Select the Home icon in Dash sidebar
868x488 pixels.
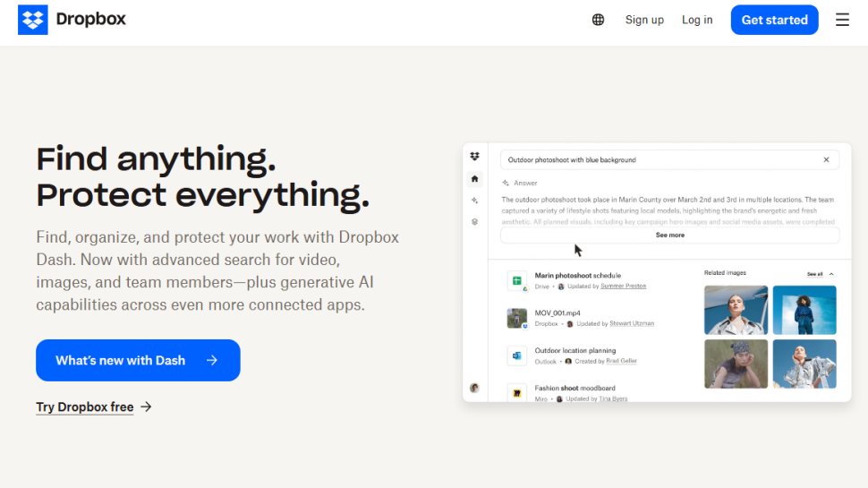click(474, 179)
